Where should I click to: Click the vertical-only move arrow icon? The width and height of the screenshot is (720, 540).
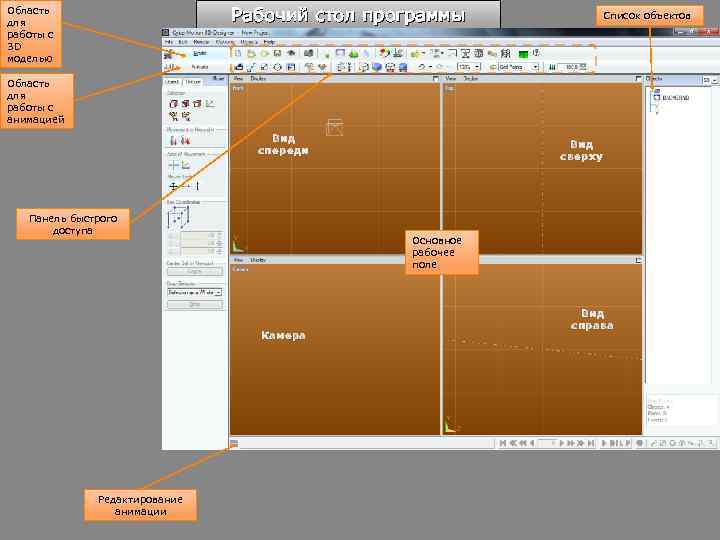tap(197, 186)
